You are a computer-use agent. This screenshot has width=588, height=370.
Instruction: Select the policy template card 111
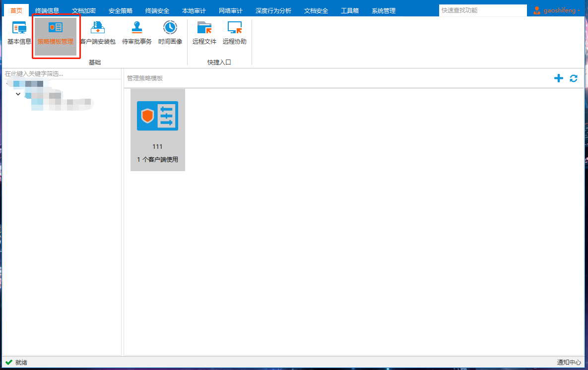[157, 130]
